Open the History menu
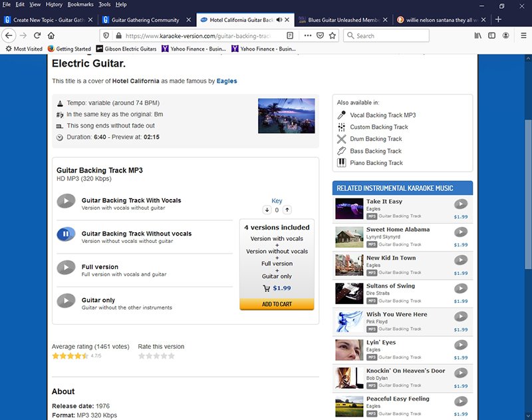The width and height of the screenshot is (532, 420). (54, 5)
